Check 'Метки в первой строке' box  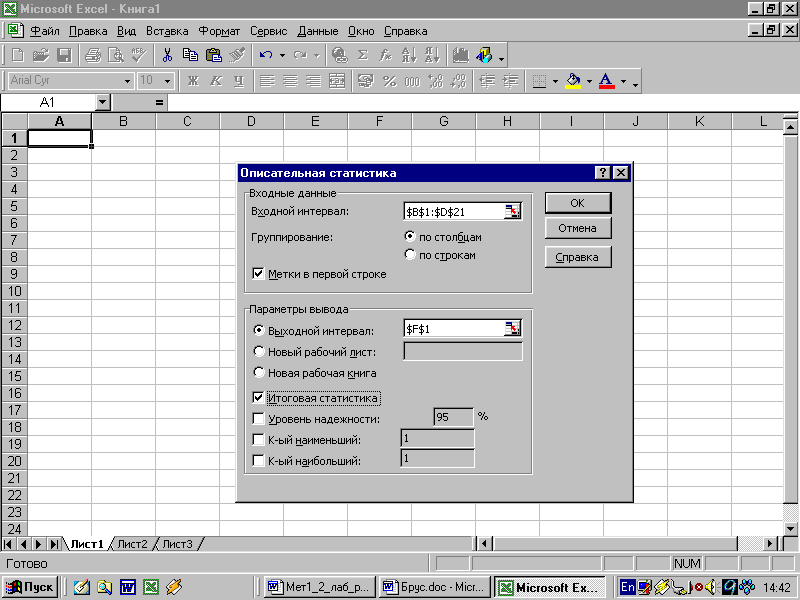[258, 274]
